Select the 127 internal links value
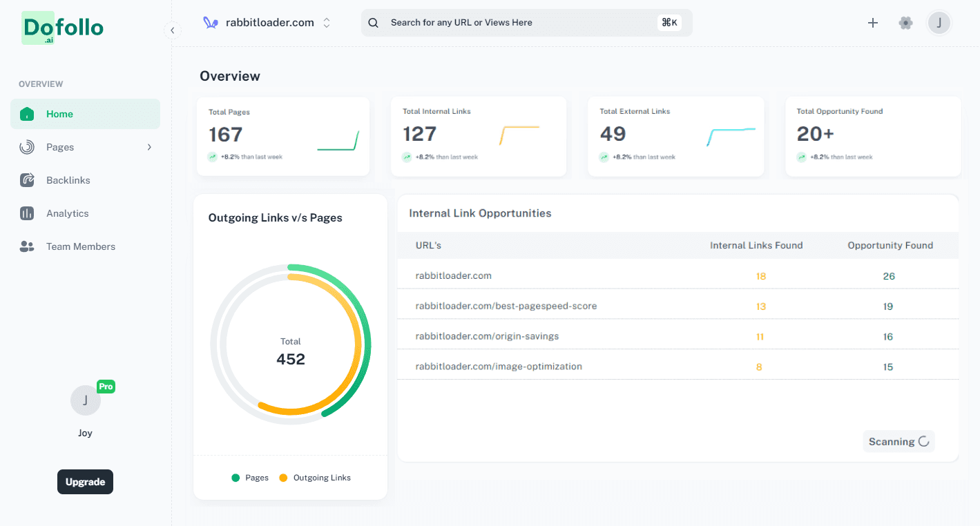 (420, 134)
